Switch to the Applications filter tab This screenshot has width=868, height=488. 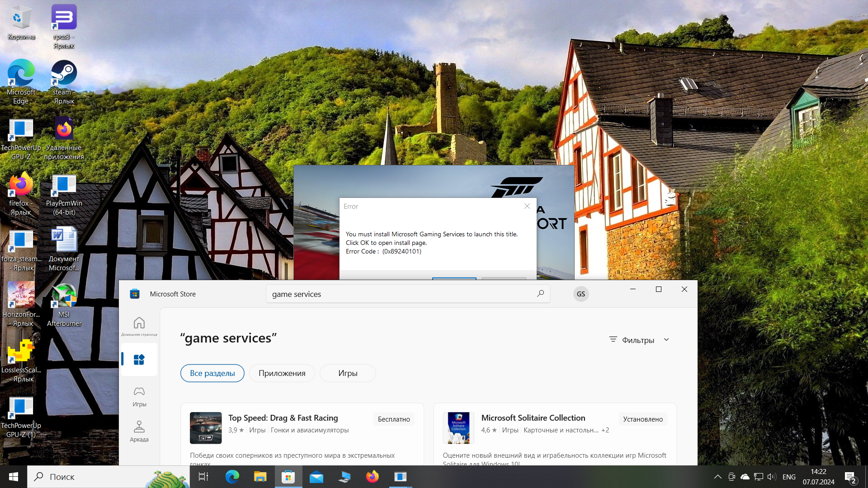282,373
